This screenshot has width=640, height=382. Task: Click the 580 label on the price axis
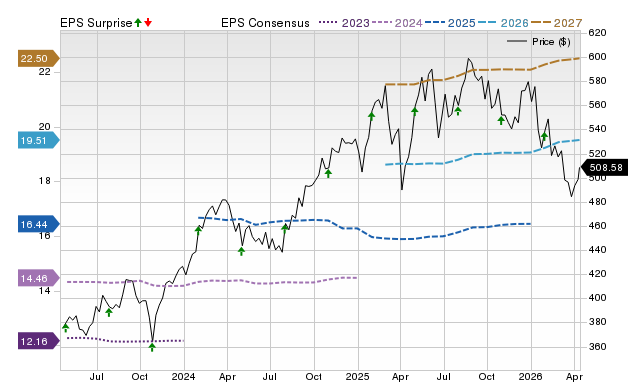coord(597,81)
